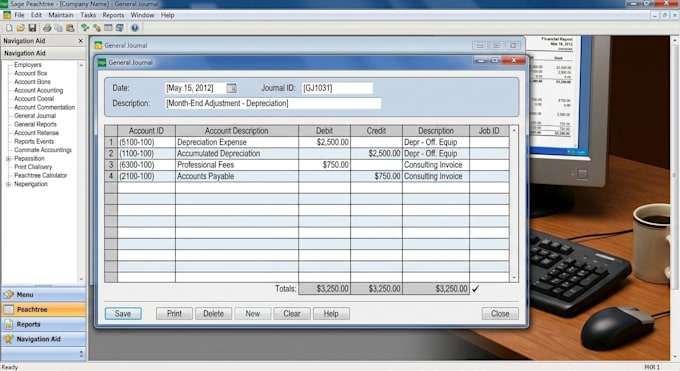Click the navigation tree scroll-down arrow
The image size is (680, 371).
click(x=81, y=279)
